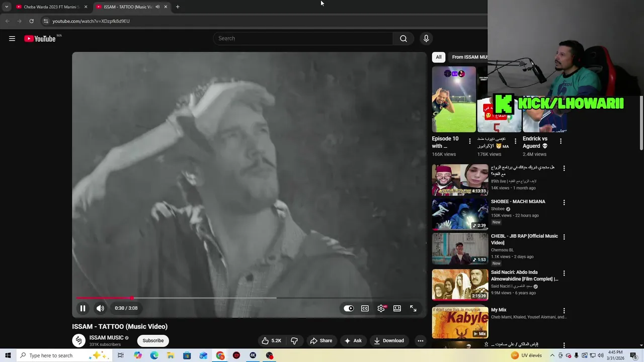This screenshot has width=644, height=362.
Task: Open options for My Mix
Action: [564, 311]
